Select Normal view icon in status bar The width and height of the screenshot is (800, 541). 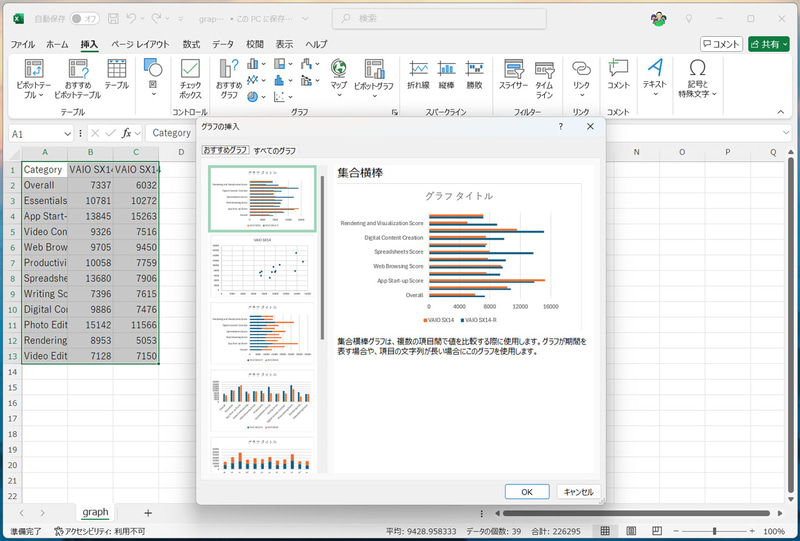coord(605,531)
